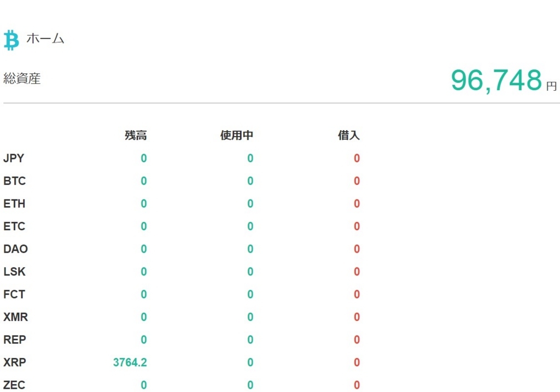The width and height of the screenshot is (560, 392).
Task: Click the ETH 使用中 value
Action: coord(250,203)
